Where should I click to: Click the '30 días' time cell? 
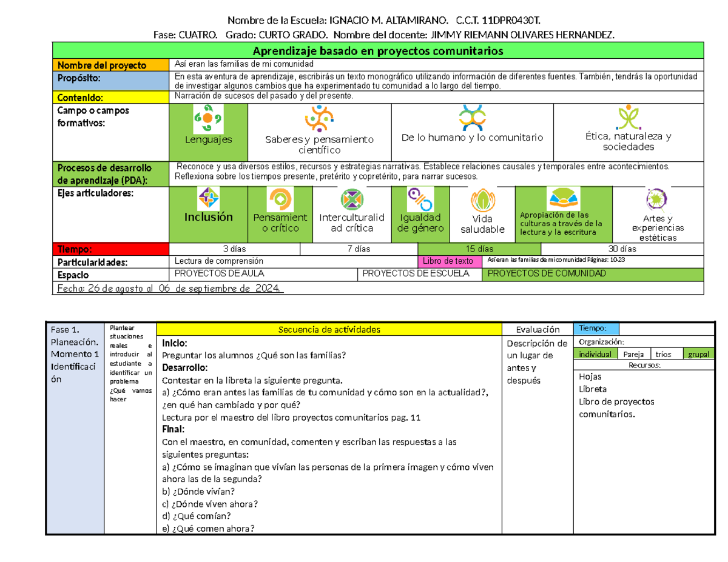coord(622,249)
